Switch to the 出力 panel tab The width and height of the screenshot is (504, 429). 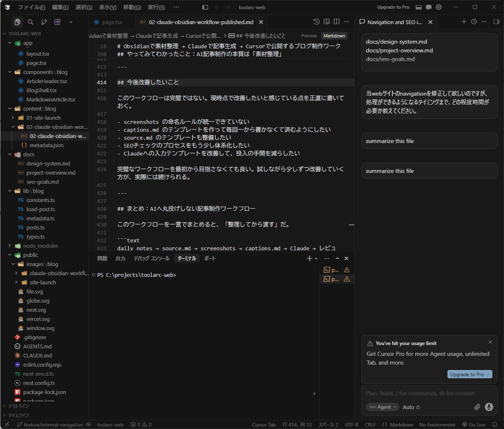pos(121,258)
